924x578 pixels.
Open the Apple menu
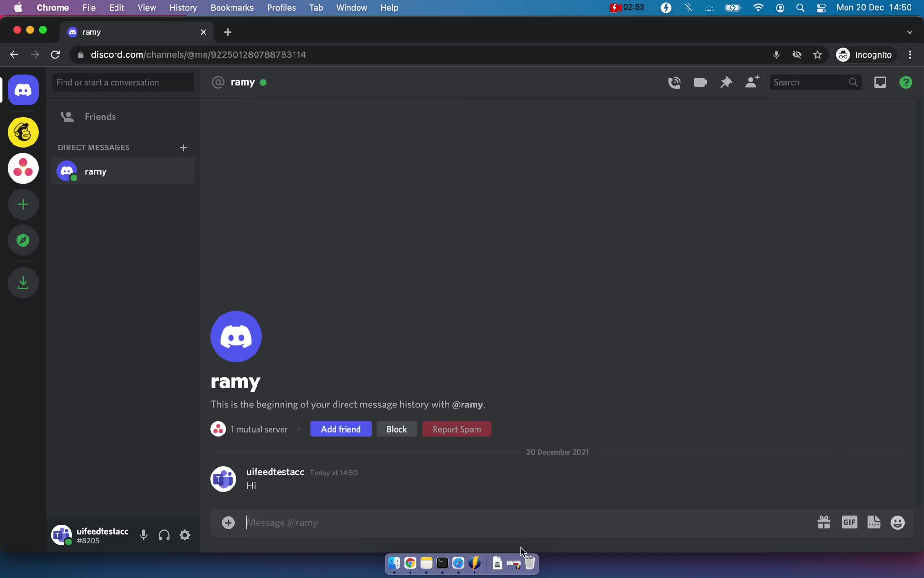pyautogui.click(x=18, y=8)
